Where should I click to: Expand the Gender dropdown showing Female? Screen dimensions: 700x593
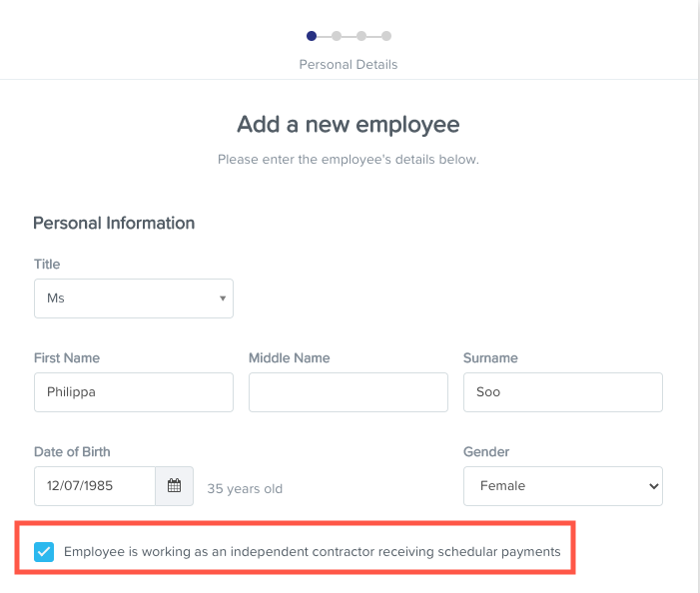pos(562,486)
